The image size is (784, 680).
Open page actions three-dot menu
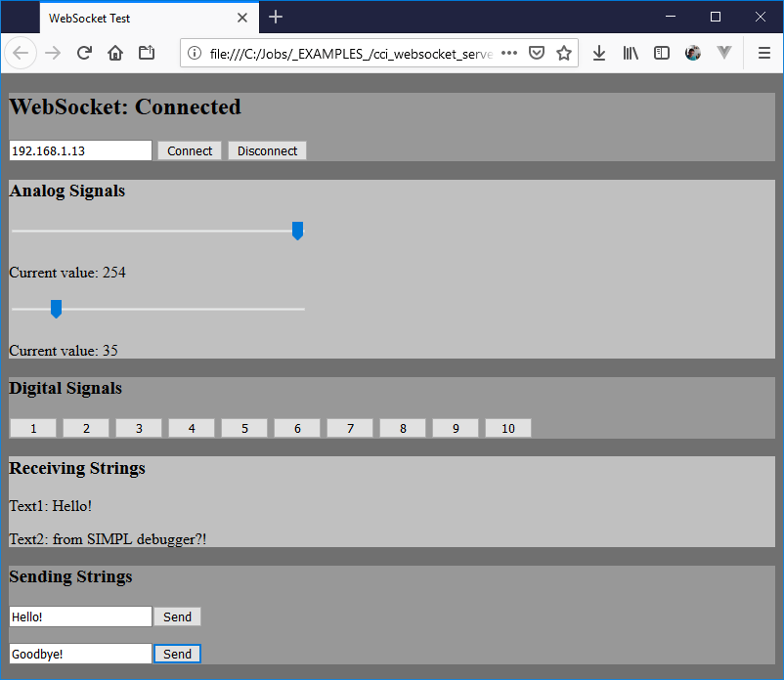pyautogui.click(x=509, y=53)
